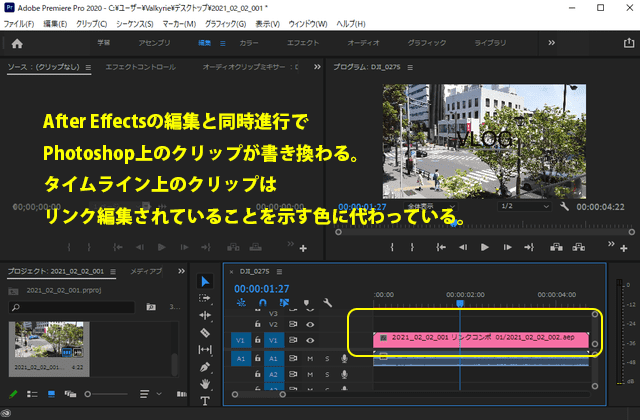
Task: Switch to エフェクト workspace
Action: [303, 43]
